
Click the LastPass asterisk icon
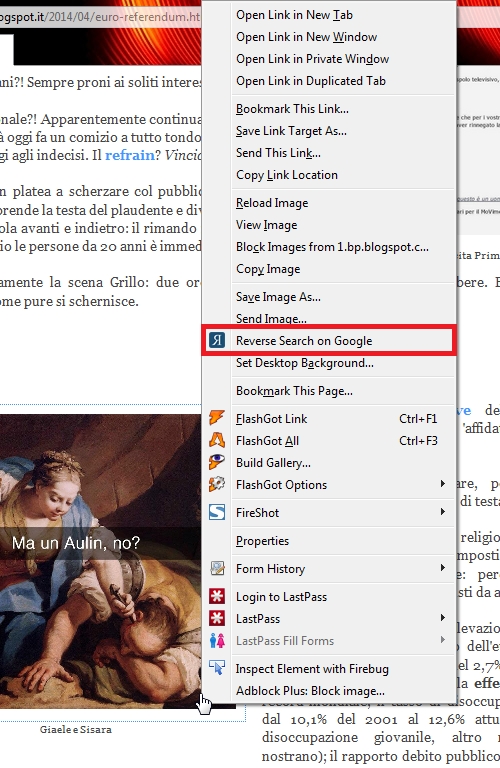click(x=217, y=618)
